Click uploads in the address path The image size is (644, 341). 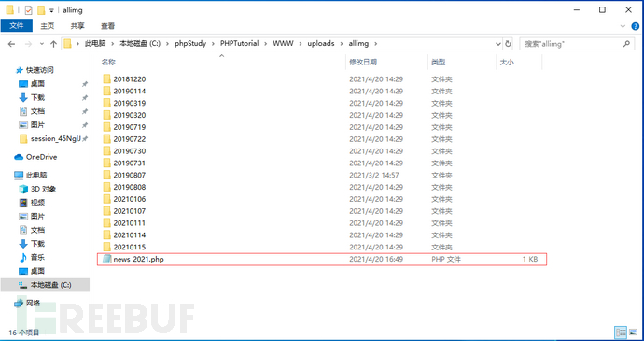pyautogui.click(x=321, y=43)
